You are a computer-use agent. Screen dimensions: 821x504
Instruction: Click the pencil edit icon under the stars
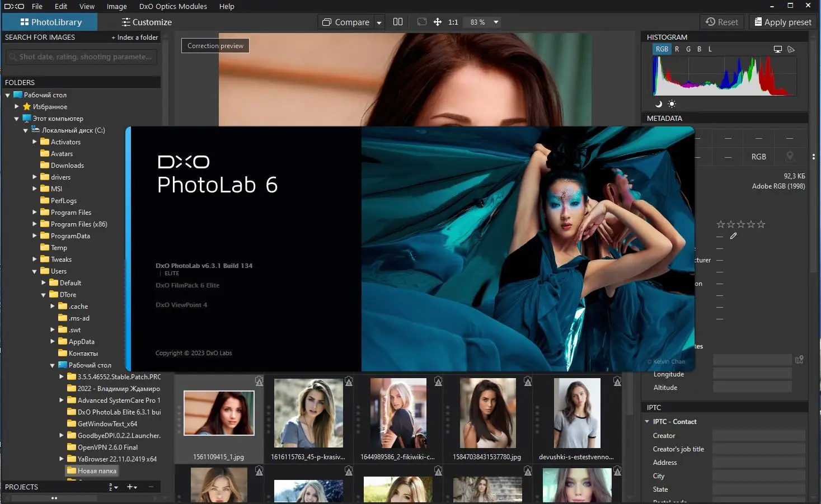click(x=734, y=235)
